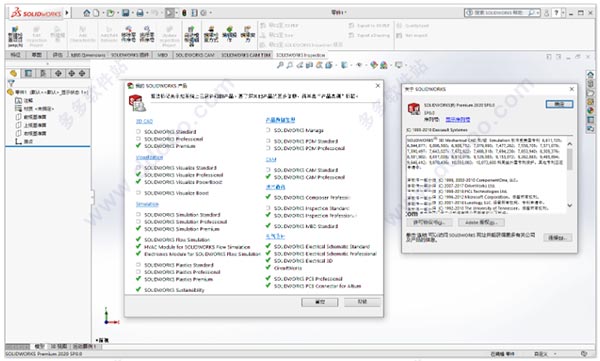Expand the Print dropdown arrow
Screen dimensions: 600x361
click(147, 13)
